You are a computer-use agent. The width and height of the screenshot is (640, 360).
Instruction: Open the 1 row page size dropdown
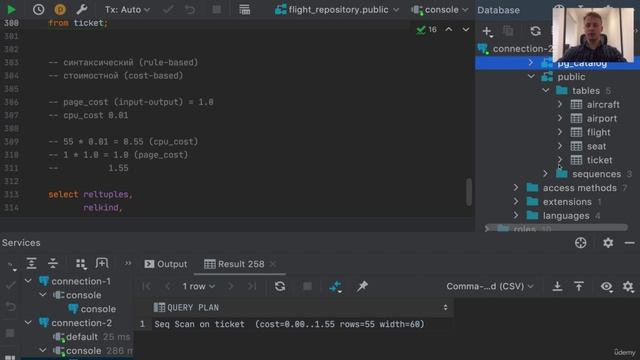[198, 286]
